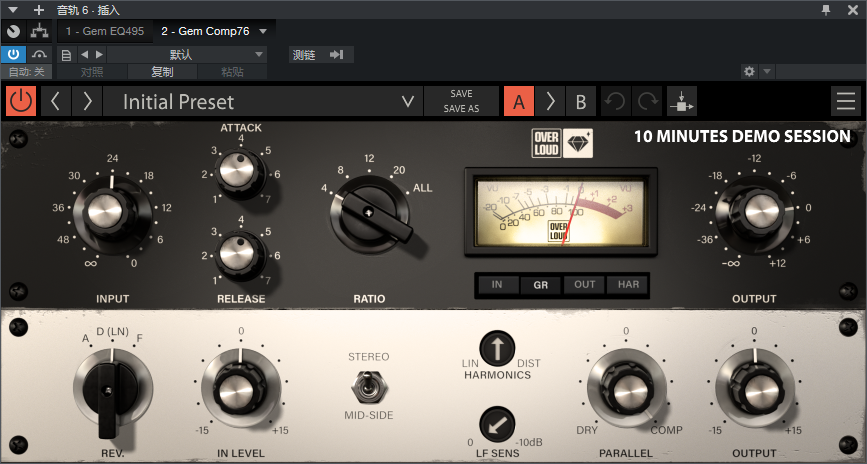Viewport: 867px width, 464px height.
Task: Click the REV. rotary switch
Action: pyautogui.click(x=112, y=393)
